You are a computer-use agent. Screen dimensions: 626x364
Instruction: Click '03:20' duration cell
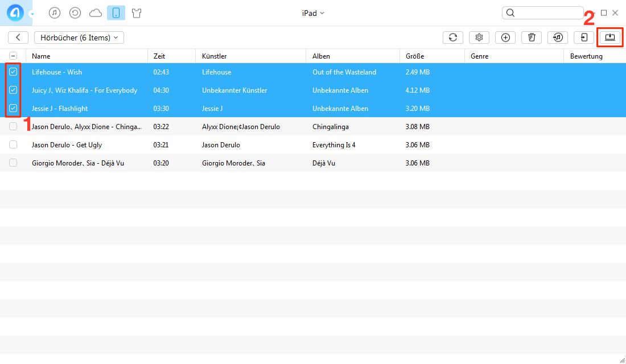(x=161, y=163)
